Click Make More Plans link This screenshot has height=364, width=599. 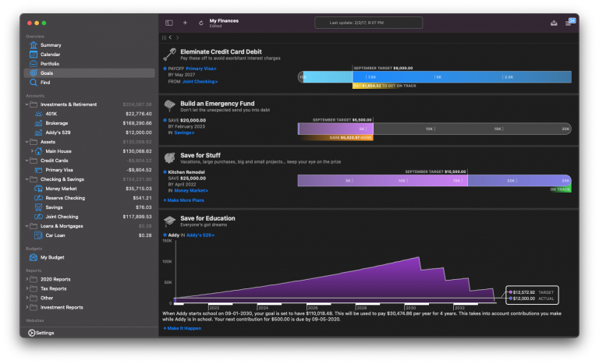184,200
